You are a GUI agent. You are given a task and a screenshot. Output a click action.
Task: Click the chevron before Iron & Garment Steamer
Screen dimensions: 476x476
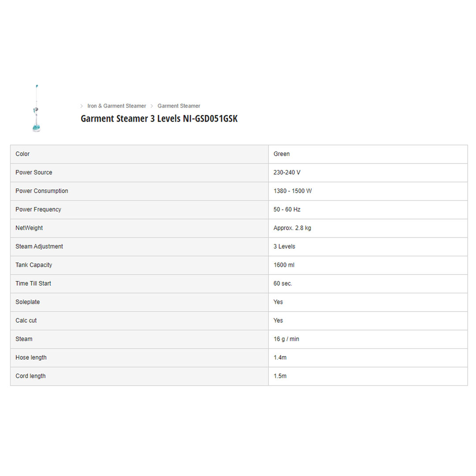click(82, 106)
